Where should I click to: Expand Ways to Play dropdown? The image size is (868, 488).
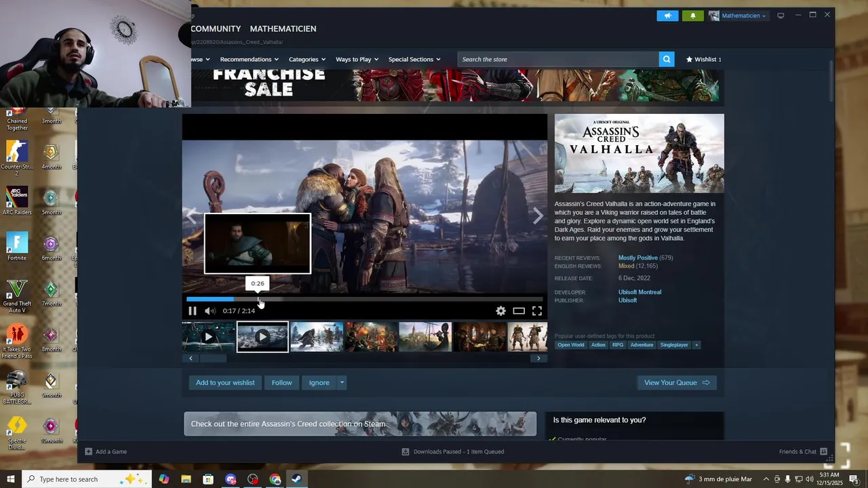pos(357,59)
